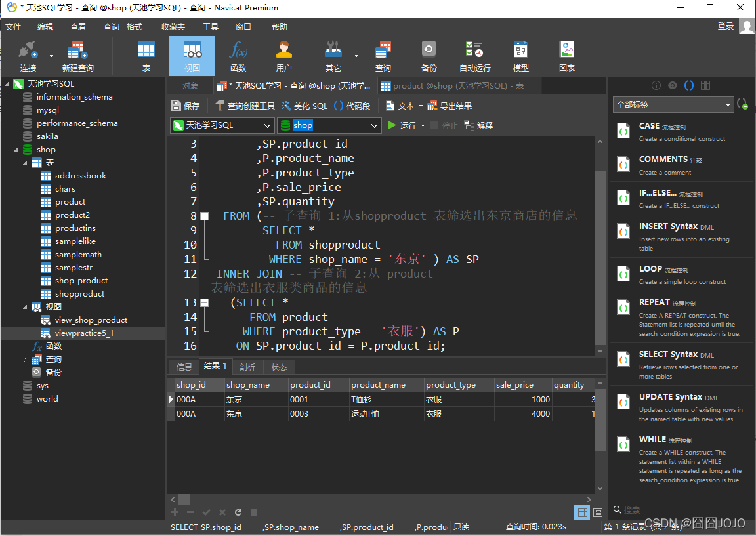Image resolution: width=756 pixels, height=536 pixels.
Task: Select the sakila database
Action: (x=47, y=136)
